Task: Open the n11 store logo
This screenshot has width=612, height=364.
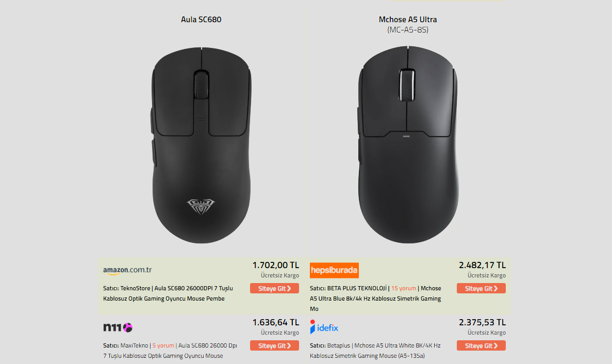Action: coord(118,327)
